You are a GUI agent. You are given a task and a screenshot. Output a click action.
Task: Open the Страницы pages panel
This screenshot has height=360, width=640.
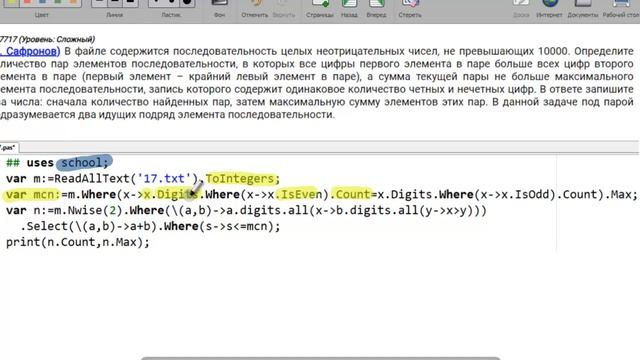pos(320,9)
